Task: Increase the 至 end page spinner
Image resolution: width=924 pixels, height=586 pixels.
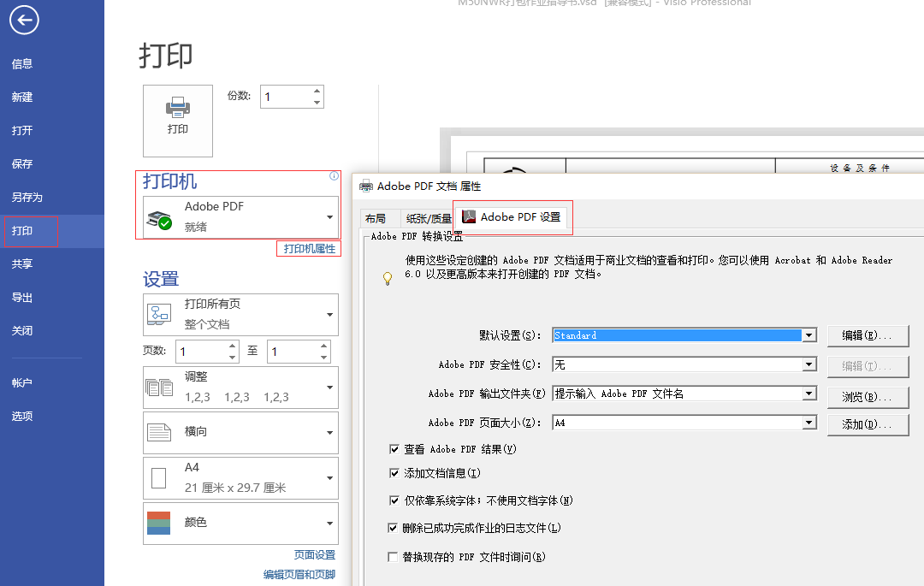Action: point(323,346)
